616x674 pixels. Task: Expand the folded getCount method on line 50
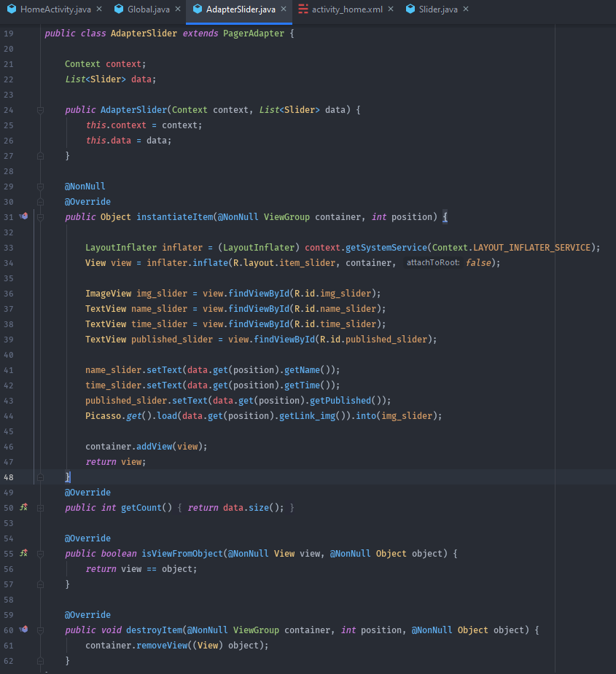[40, 508]
